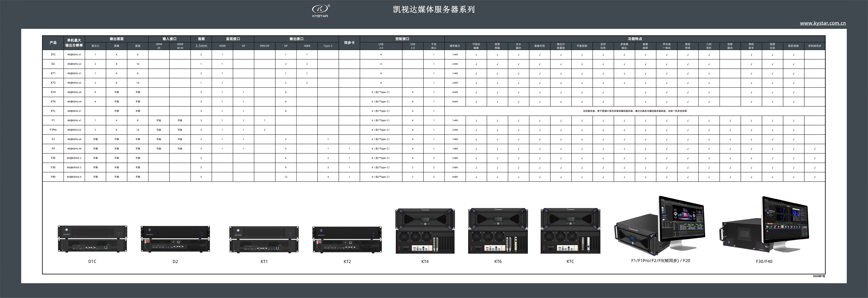Click the 'F2' product name in the table
The height and width of the screenshot is (298, 868).
pos(53,139)
